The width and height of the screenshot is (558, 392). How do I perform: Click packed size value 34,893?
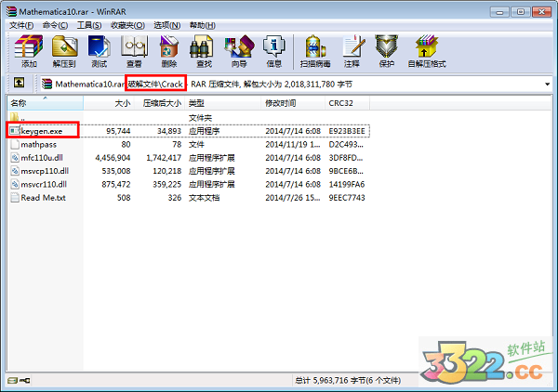click(169, 131)
